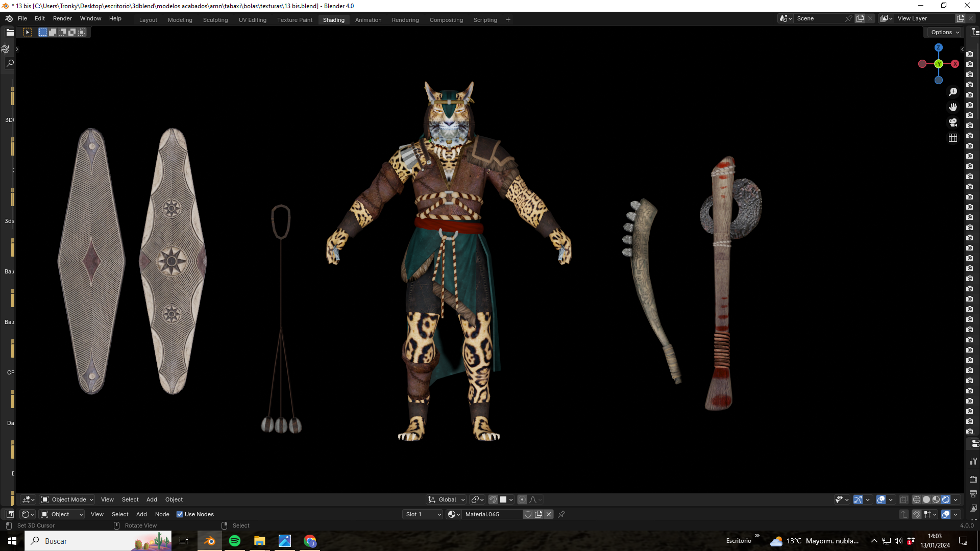Open File Explorer from the taskbar
The height and width of the screenshot is (551, 980).
[260, 541]
